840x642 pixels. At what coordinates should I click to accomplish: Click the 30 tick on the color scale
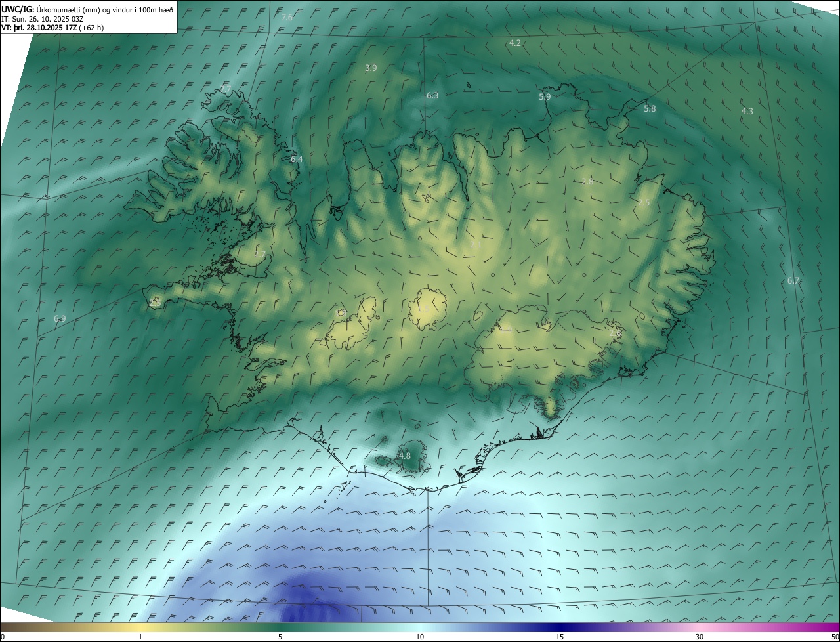click(700, 637)
